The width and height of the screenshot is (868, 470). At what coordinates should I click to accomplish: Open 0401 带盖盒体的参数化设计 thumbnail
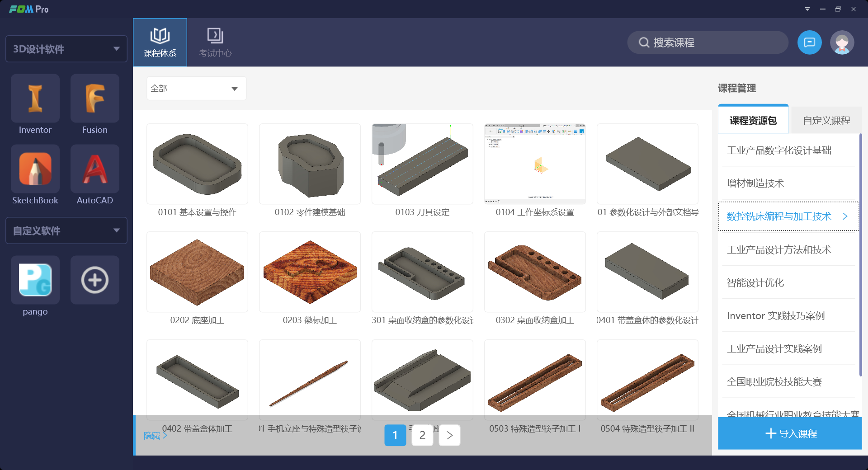click(x=647, y=272)
